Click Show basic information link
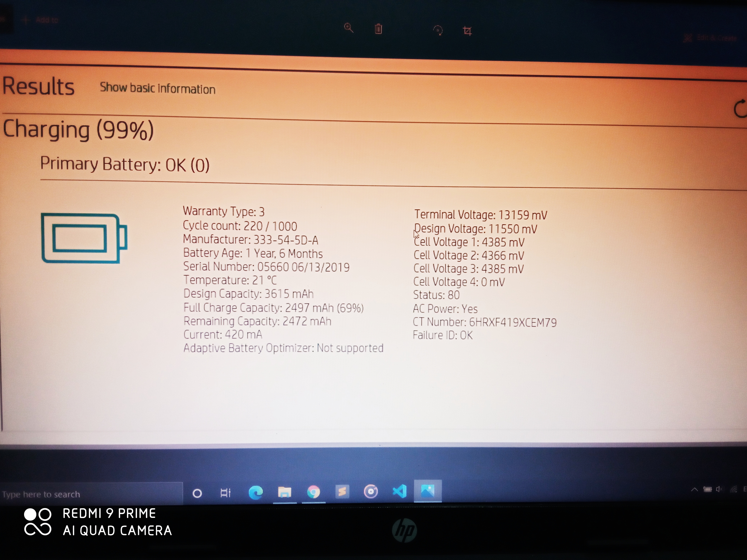747x560 pixels. click(157, 88)
